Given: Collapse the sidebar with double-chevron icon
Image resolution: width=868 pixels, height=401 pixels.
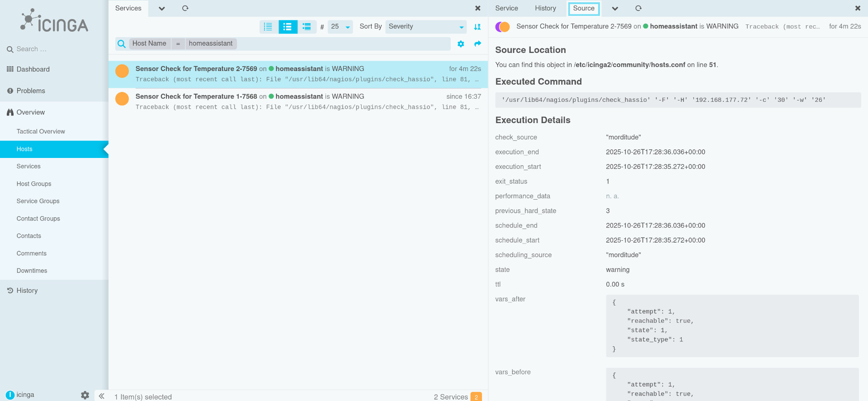Looking at the screenshot, I should [102, 396].
